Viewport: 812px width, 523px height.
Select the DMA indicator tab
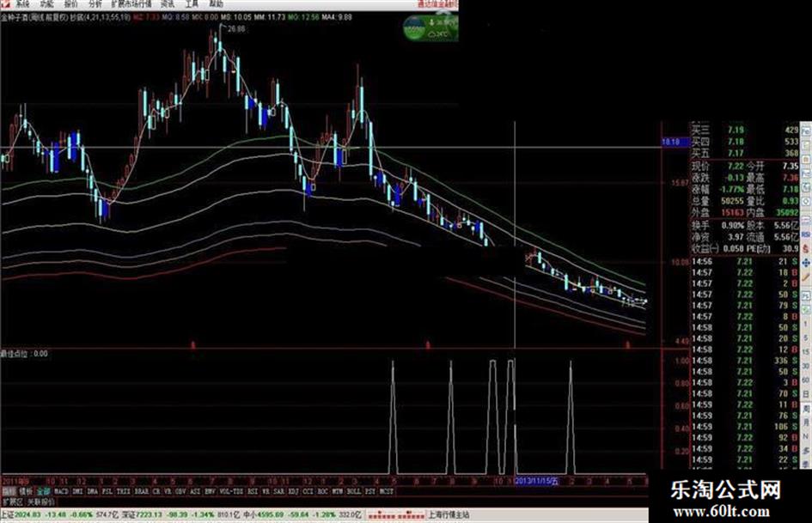(x=92, y=491)
